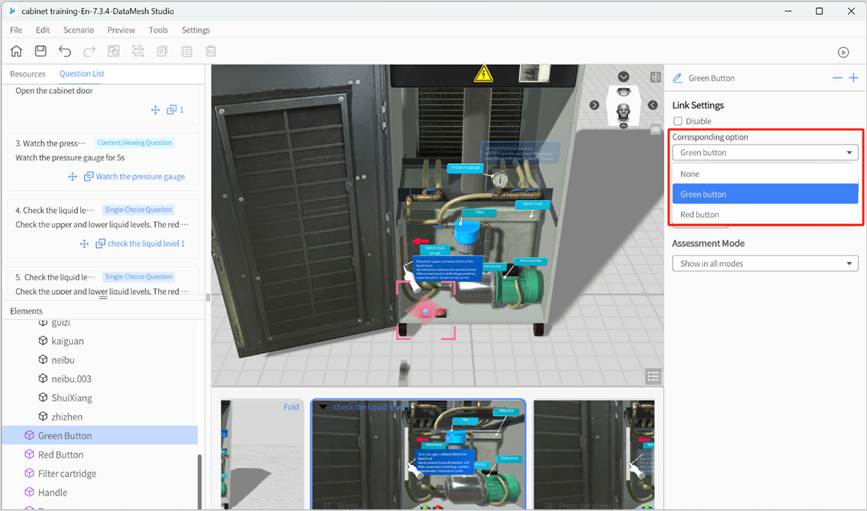Open the 'check the liquid level 1' link
This screenshot has width=867, height=511.
click(x=146, y=244)
